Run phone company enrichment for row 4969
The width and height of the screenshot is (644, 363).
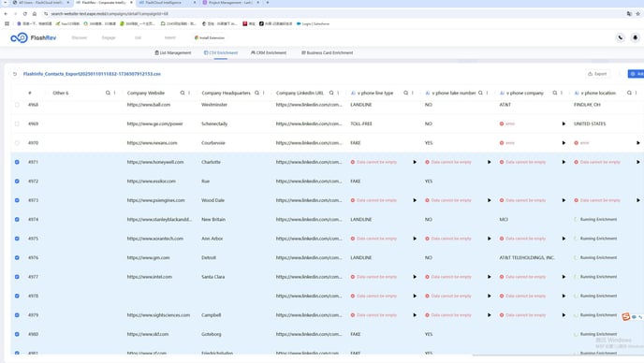click(563, 123)
